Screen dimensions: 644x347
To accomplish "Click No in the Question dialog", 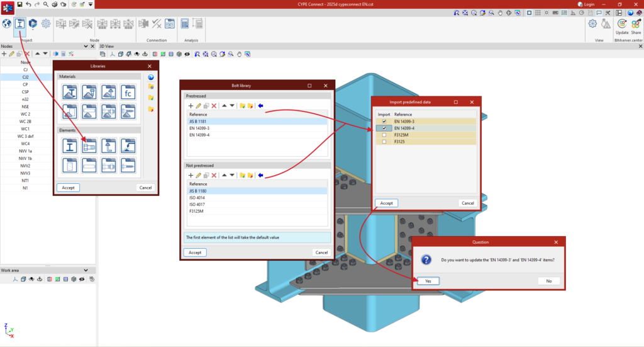I will (x=548, y=282).
